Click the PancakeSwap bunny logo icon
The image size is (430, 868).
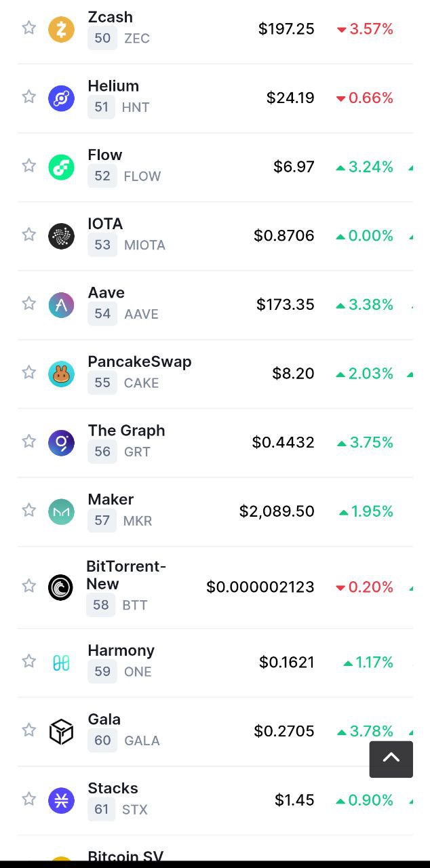pos(61,374)
